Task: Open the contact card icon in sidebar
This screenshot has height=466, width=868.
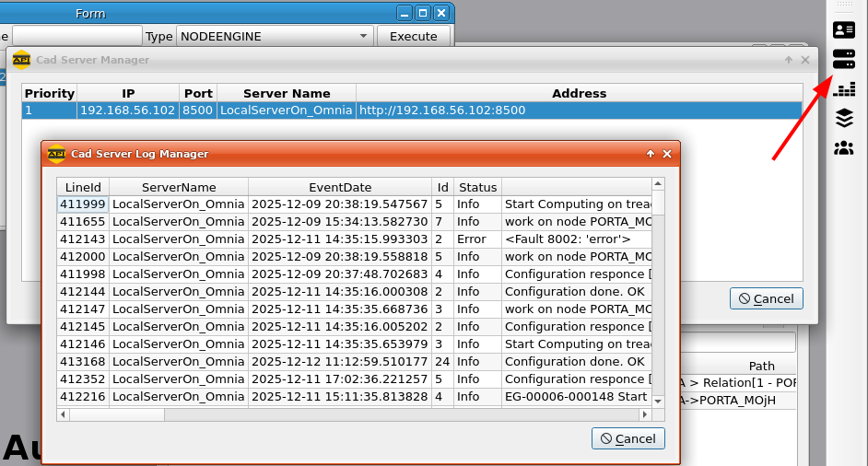Action: click(x=843, y=29)
